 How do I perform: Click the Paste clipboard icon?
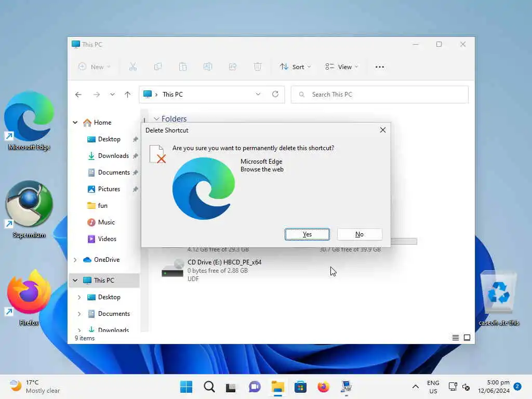pos(183,67)
